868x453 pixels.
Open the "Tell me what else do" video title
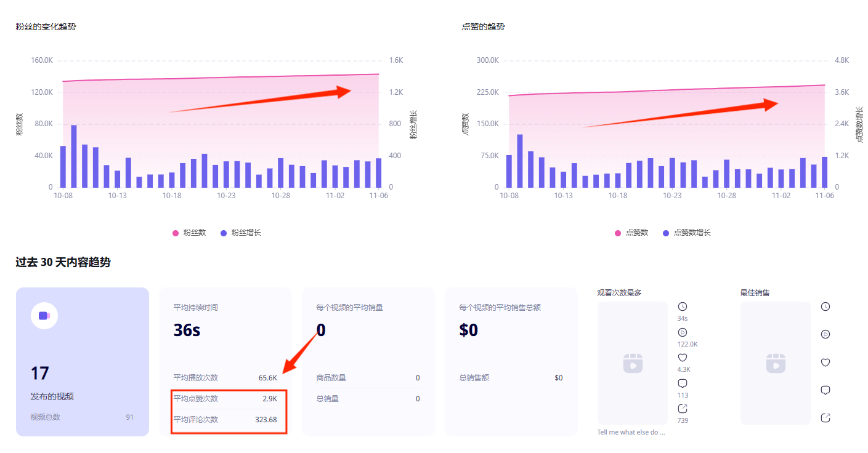pyautogui.click(x=631, y=432)
